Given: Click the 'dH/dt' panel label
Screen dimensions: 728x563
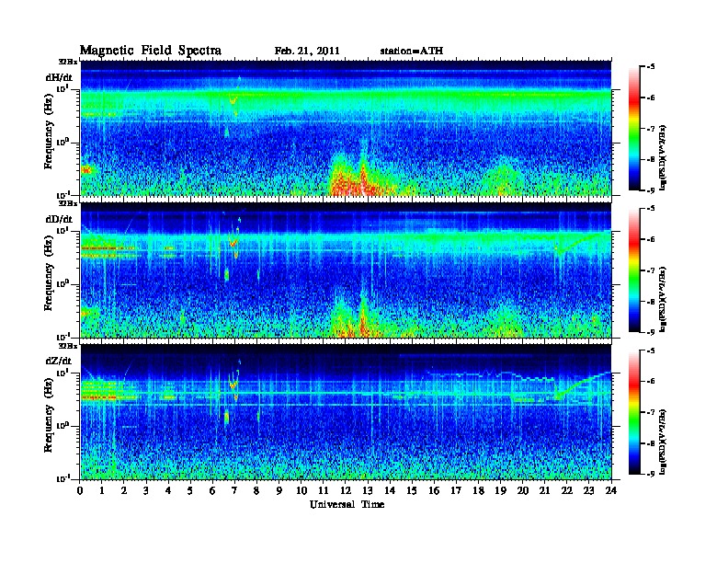Looking at the screenshot, I should 59,77.
